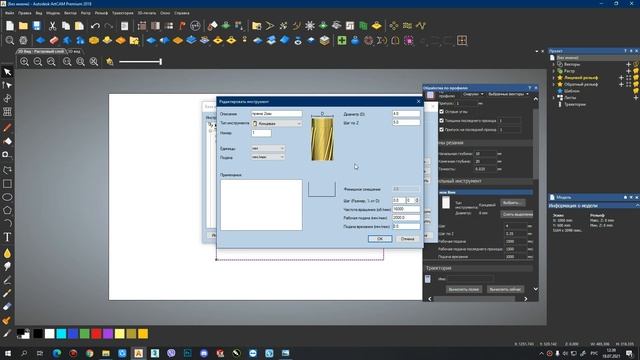640x360 pixels.
Task: Select the ellipse vector tool
Action: point(7,197)
